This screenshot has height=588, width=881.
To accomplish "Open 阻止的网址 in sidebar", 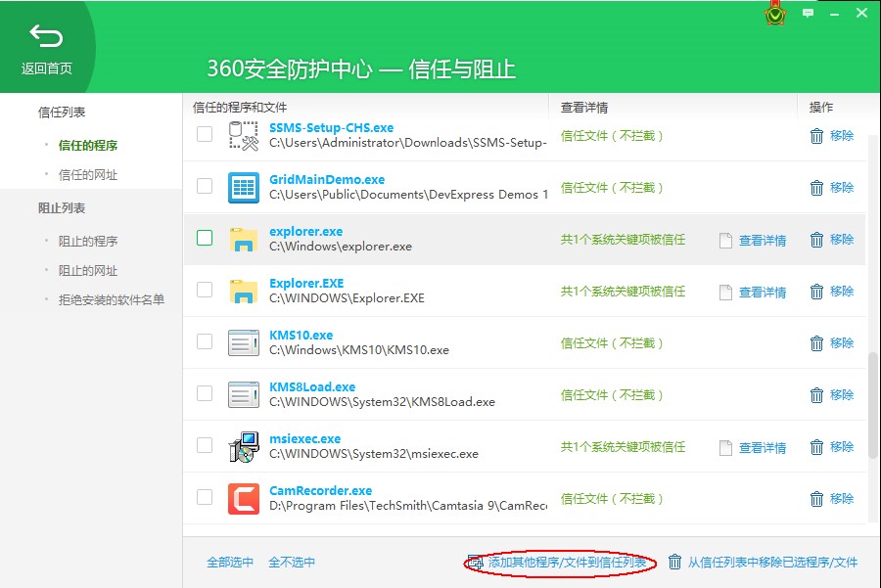I will click(88, 271).
